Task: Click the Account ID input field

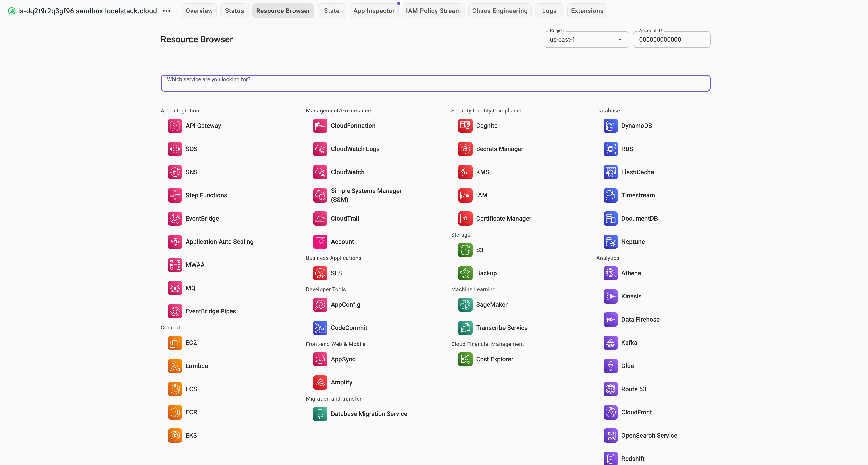Action: pos(672,40)
